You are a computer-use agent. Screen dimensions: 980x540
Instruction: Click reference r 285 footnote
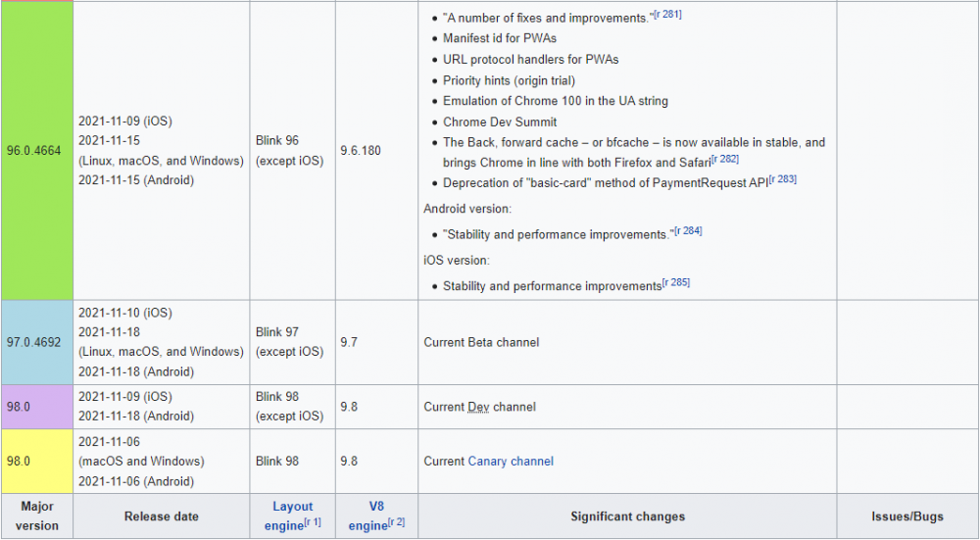[675, 283]
